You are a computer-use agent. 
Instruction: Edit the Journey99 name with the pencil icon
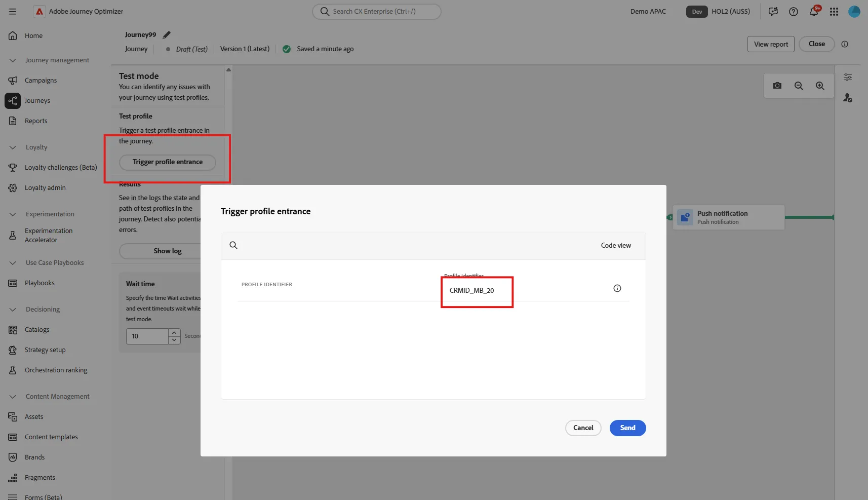point(167,34)
